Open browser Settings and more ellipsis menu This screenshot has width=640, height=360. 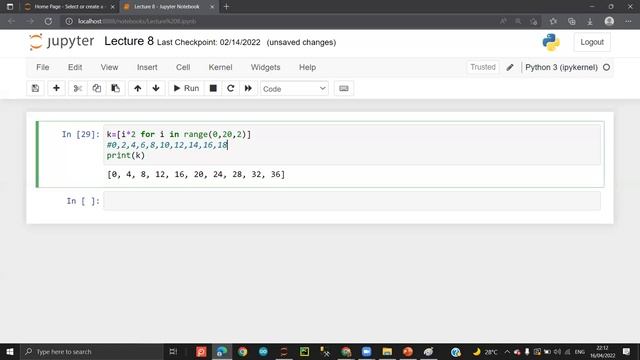coord(628,21)
